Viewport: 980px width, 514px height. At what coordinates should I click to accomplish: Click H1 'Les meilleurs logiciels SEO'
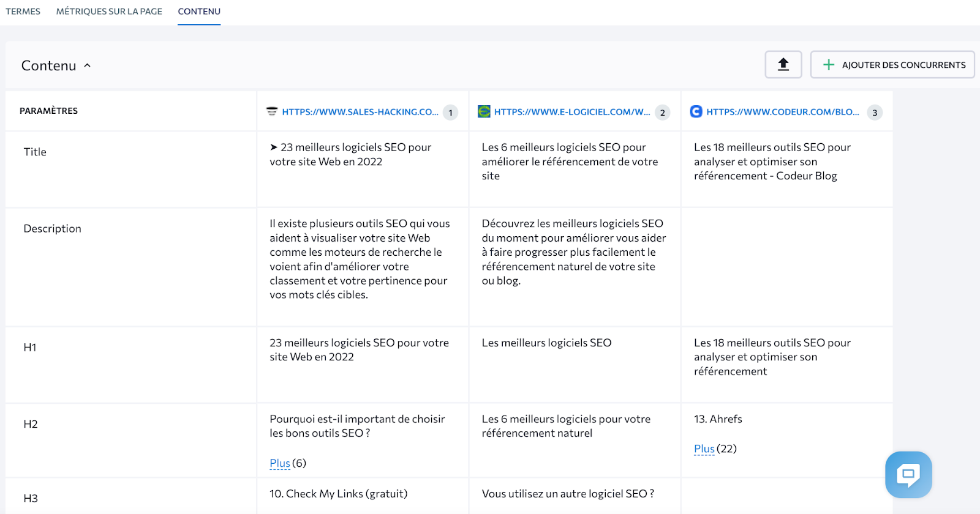pyautogui.click(x=546, y=343)
